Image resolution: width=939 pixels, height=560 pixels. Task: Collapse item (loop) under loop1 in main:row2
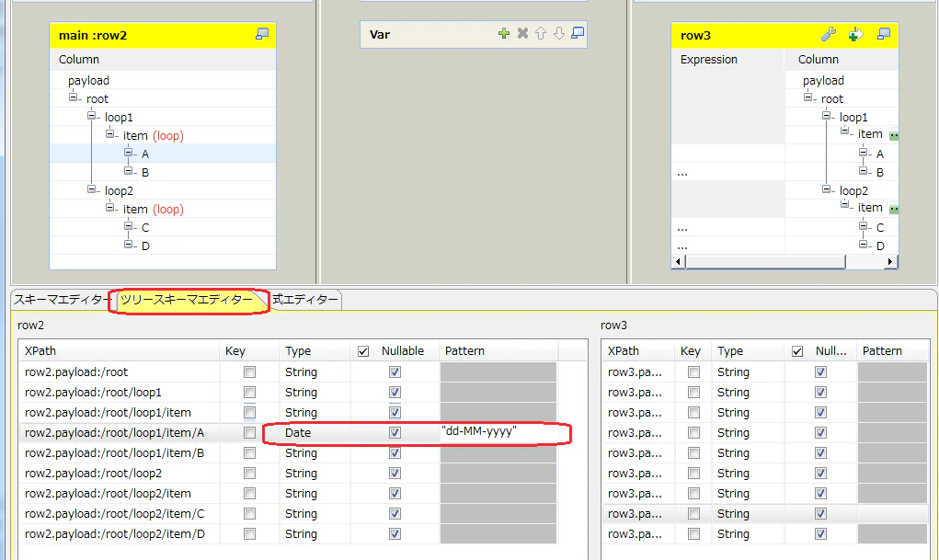click(x=110, y=134)
